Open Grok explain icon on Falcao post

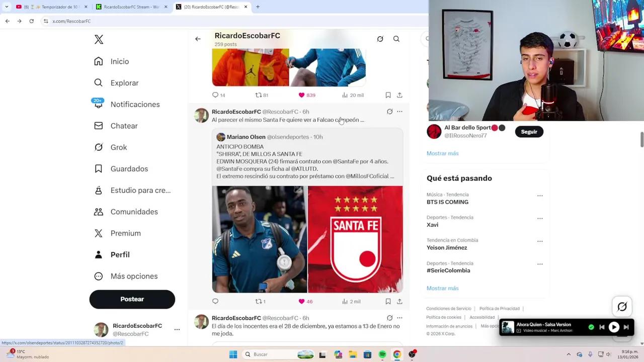(389, 112)
